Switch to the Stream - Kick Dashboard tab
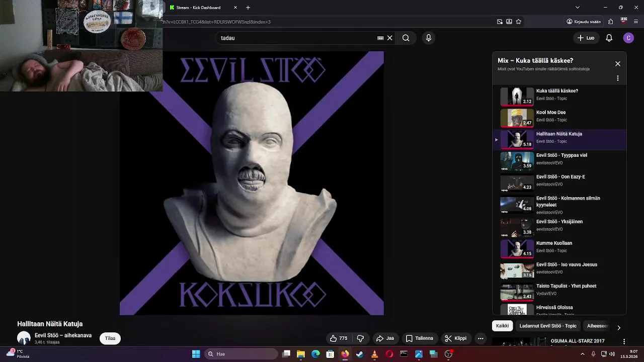Screen dimensions: 644x362 (x=199, y=8)
